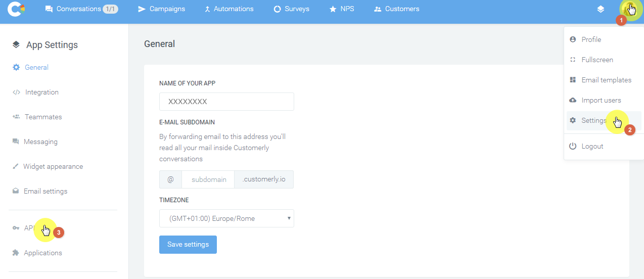Viewport: 644px width, 279px height.
Task: Click the App Settings sidebar heading
Action: [x=52, y=44]
